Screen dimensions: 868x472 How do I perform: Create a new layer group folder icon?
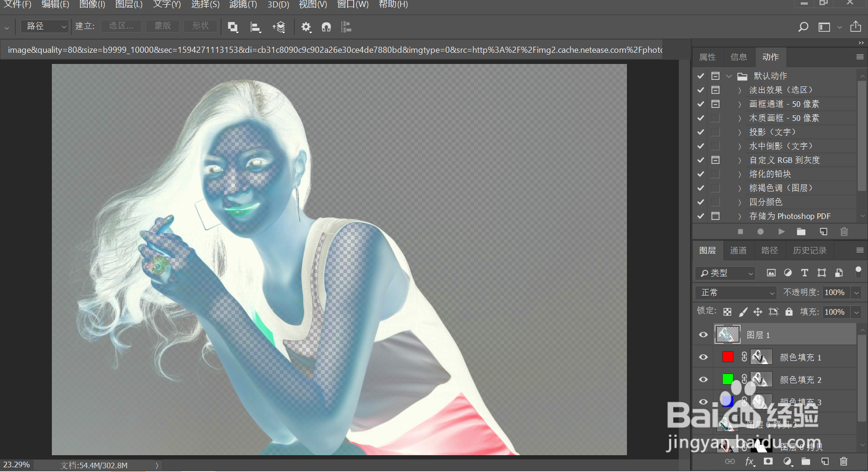(806, 461)
